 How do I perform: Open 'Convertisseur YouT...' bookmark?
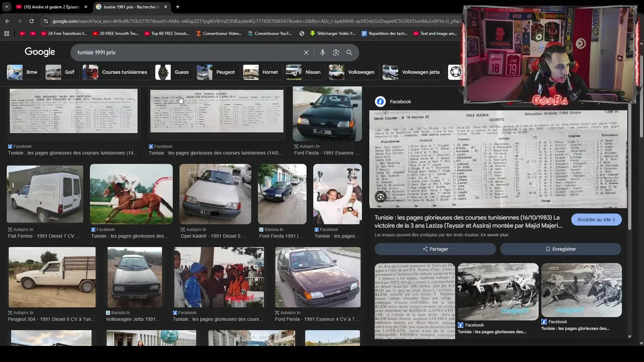click(270, 34)
